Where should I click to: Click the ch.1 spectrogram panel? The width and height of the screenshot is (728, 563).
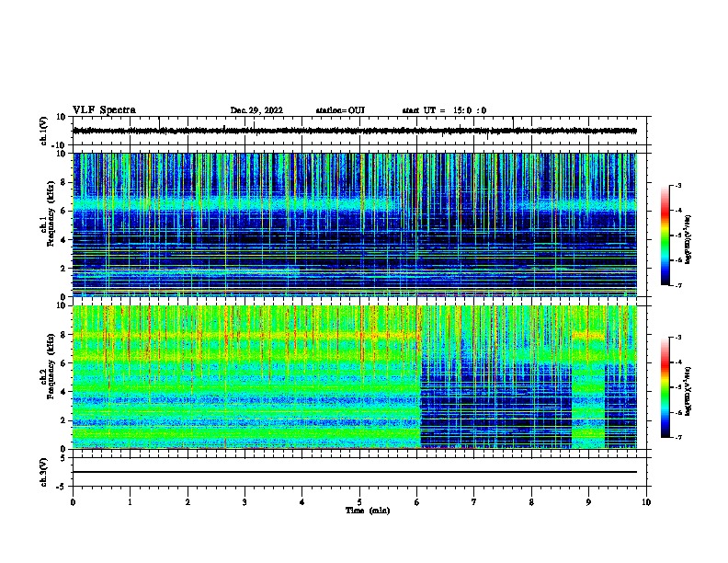click(x=355, y=224)
